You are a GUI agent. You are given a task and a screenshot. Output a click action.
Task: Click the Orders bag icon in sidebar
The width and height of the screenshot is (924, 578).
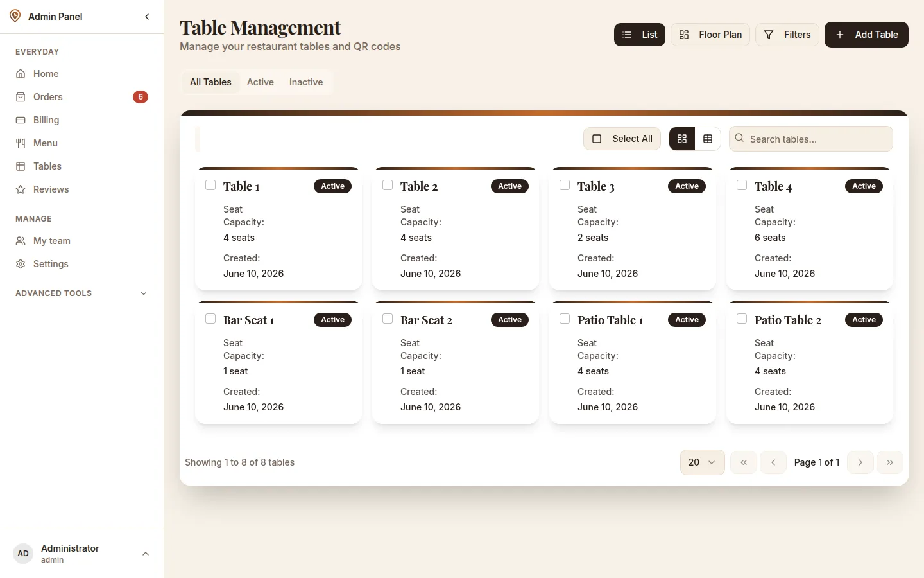point(21,97)
